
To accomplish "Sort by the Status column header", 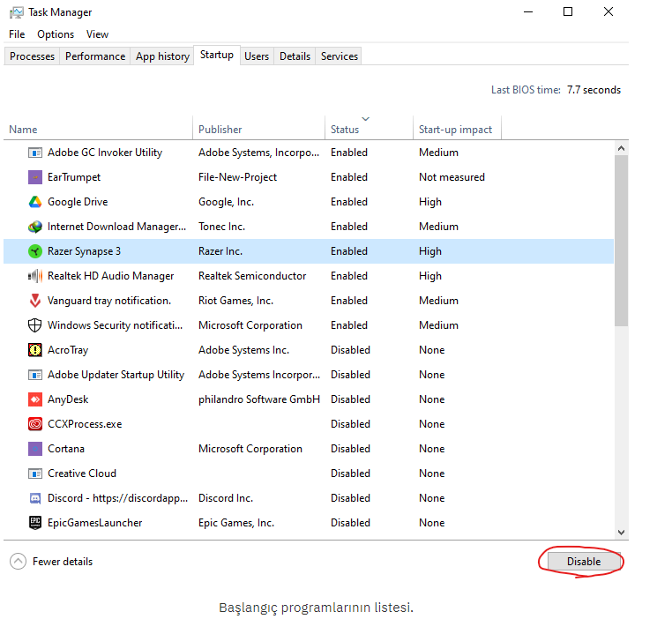I will click(369, 130).
